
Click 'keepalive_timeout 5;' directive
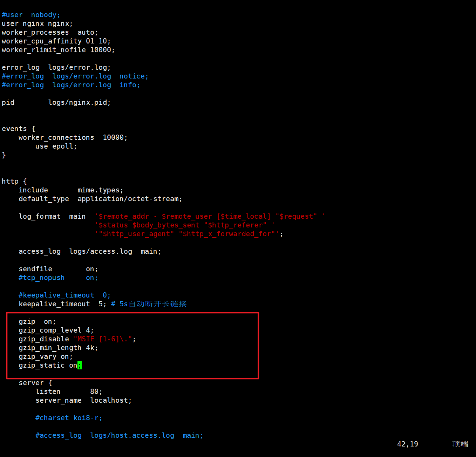pyautogui.click(x=62, y=304)
